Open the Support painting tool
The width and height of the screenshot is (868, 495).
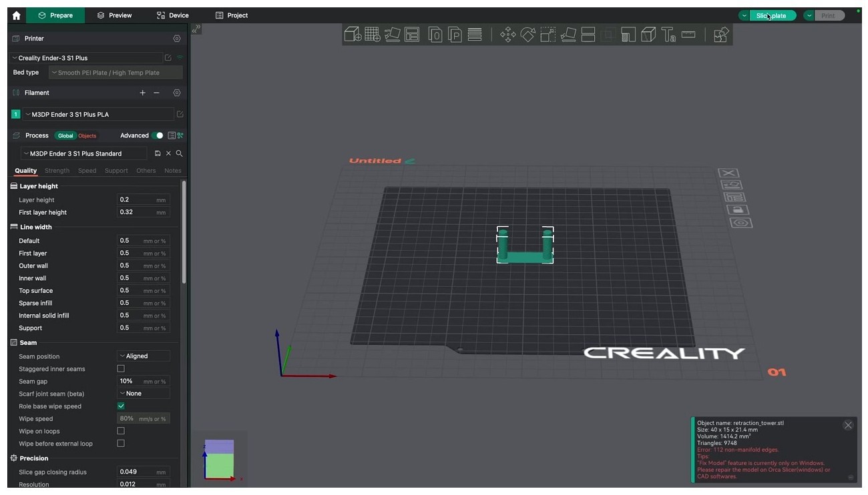coord(628,34)
